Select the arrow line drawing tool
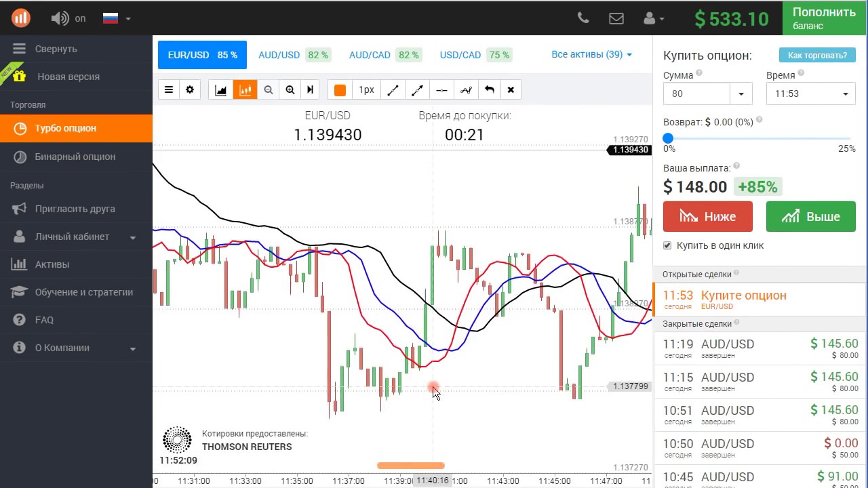The width and height of the screenshot is (868, 488). [x=417, y=90]
